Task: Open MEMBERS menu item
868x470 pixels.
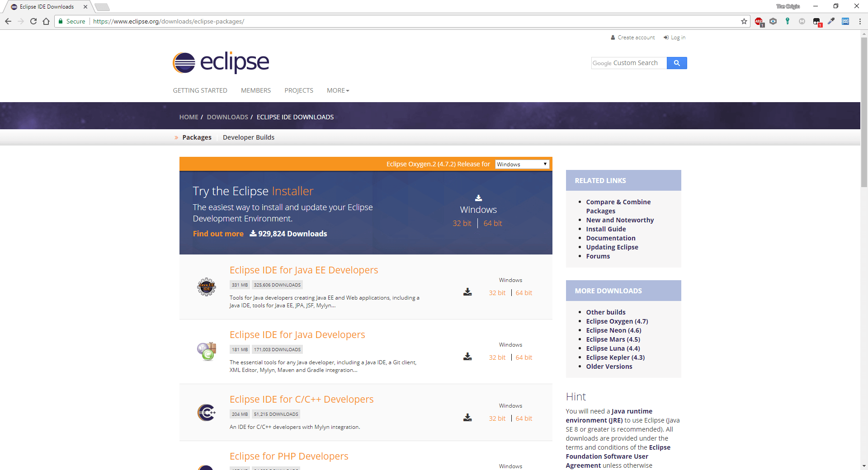Action: 256,90
